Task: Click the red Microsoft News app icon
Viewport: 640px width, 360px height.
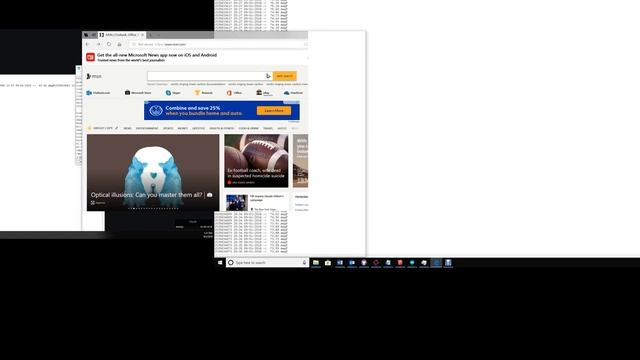Action: coord(91,57)
